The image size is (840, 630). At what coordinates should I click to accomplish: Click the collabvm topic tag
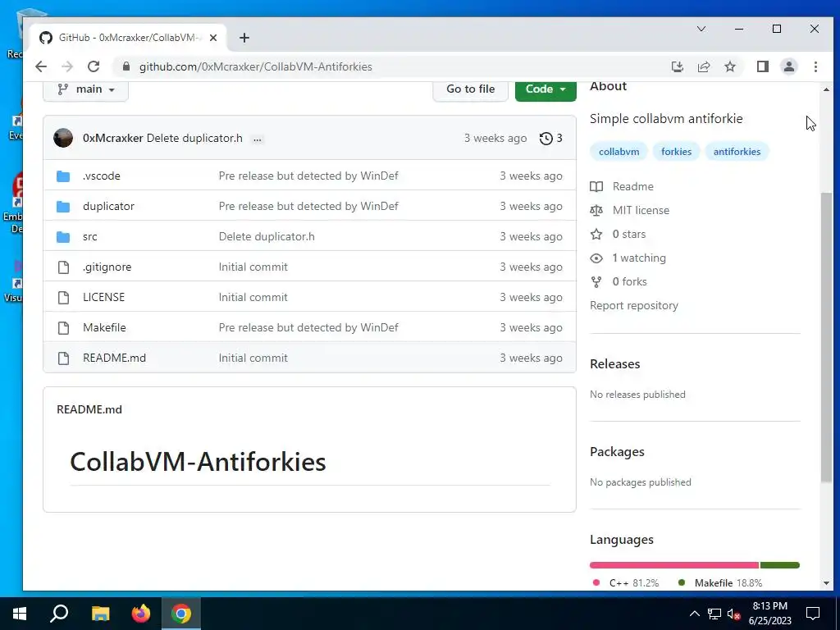coord(619,152)
